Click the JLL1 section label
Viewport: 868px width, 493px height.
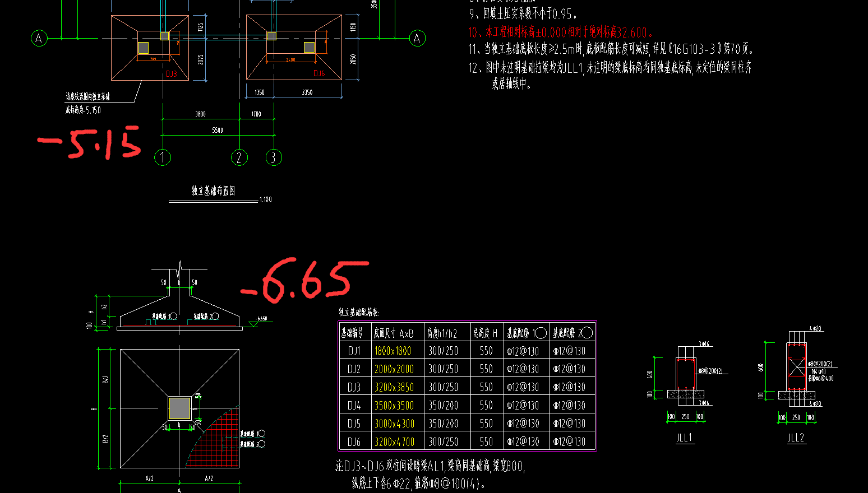[685, 438]
